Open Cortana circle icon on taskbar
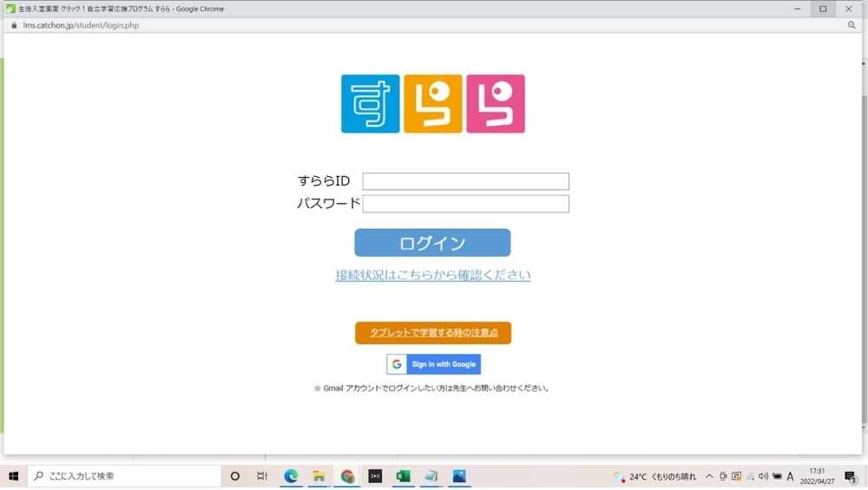The height and width of the screenshot is (490, 868). (234, 476)
